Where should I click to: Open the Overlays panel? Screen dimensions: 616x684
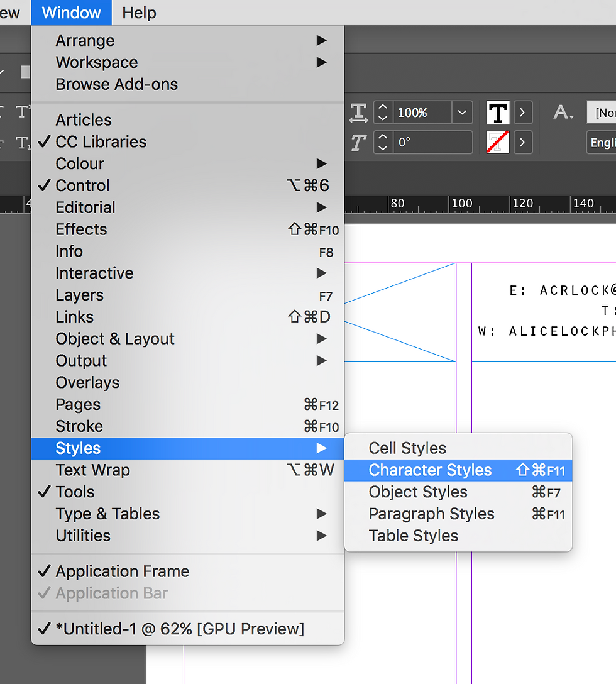pyautogui.click(x=187, y=383)
